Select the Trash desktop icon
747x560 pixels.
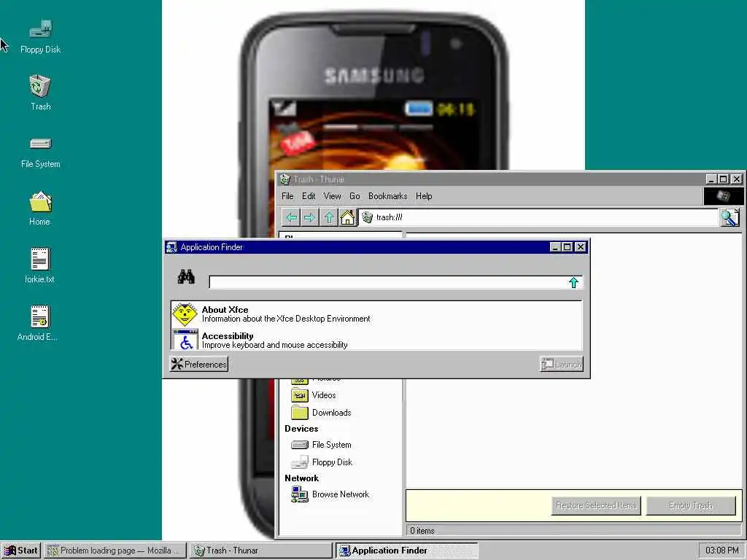(x=41, y=93)
